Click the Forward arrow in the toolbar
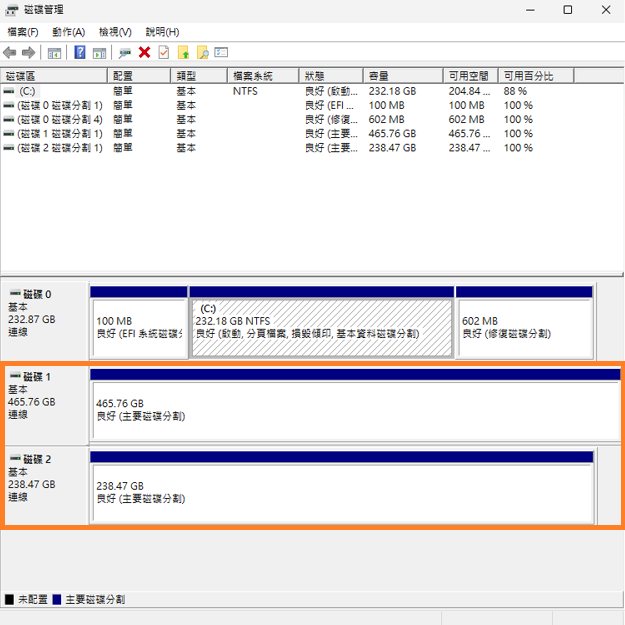Viewport: 625px width, 625px height. pos(29,52)
